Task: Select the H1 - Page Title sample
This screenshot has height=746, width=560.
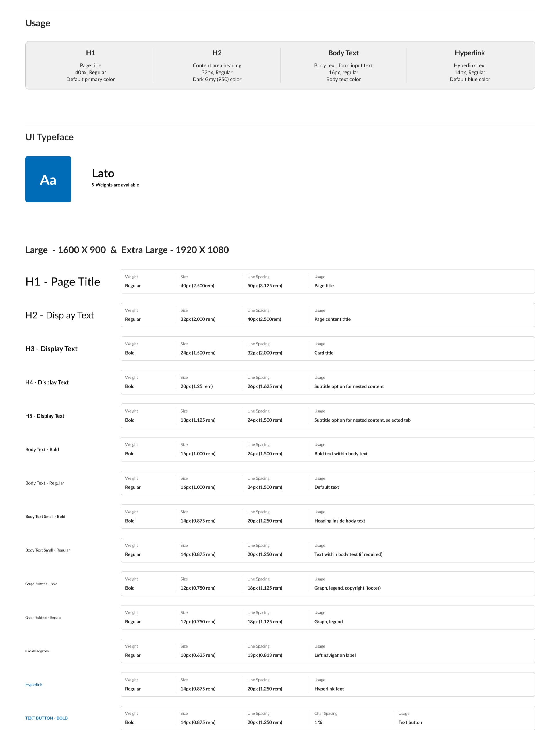Action: (62, 282)
